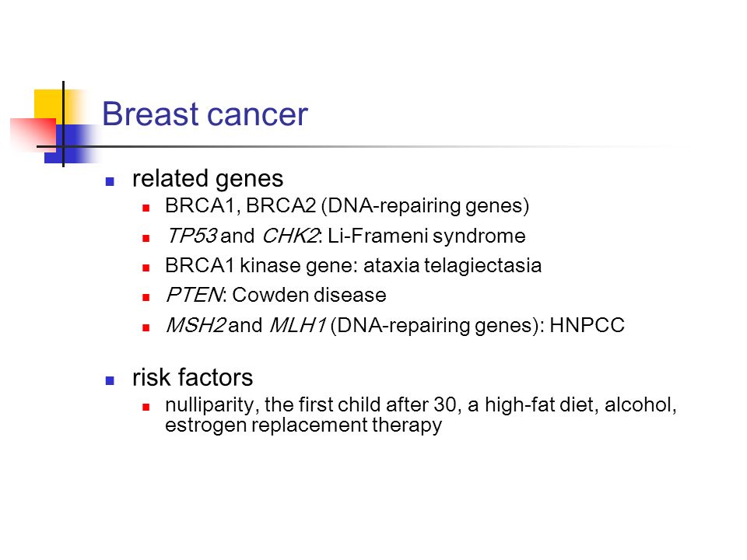Click the red bullet beside nulliparity line
The width and height of the screenshot is (747, 560).
coord(146,407)
